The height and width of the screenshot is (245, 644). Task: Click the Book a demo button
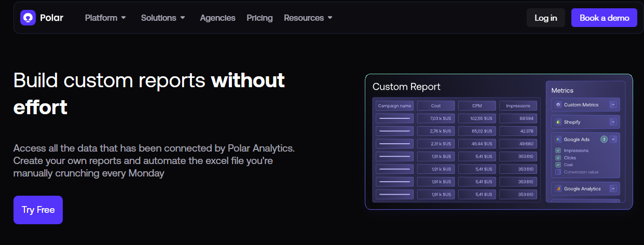604,18
